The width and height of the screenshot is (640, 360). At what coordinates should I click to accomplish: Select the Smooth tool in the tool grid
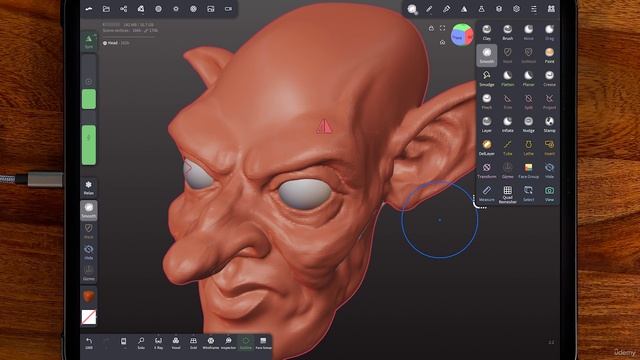tap(487, 55)
